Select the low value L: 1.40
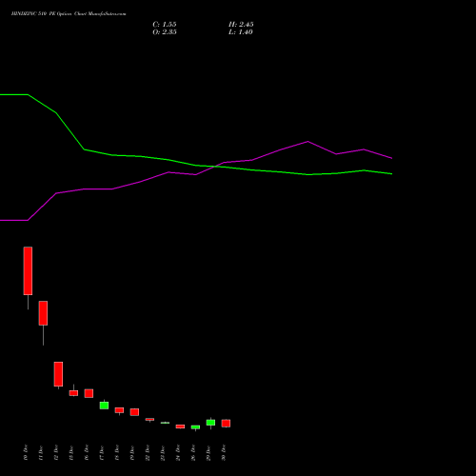 241,32
